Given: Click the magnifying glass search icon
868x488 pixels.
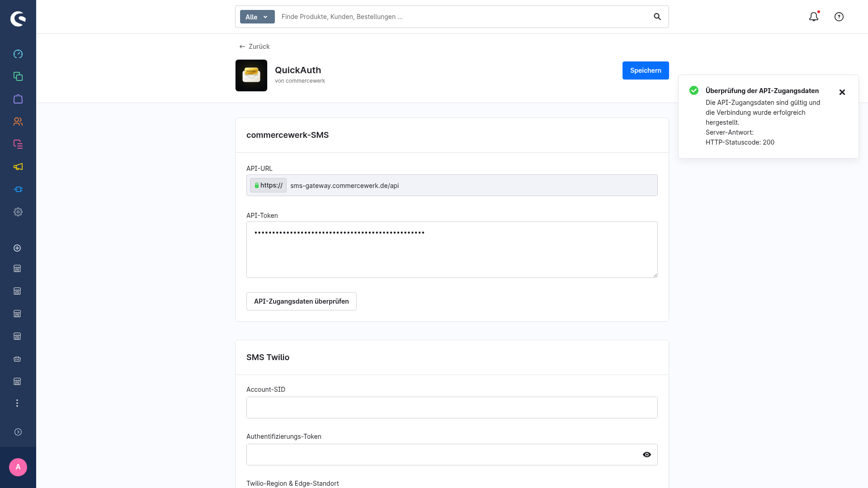Looking at the screenshot, I should [657, 17].
